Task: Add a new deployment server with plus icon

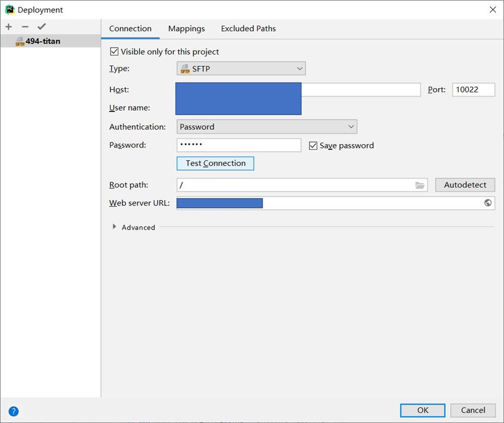Action: coord(9,27)
